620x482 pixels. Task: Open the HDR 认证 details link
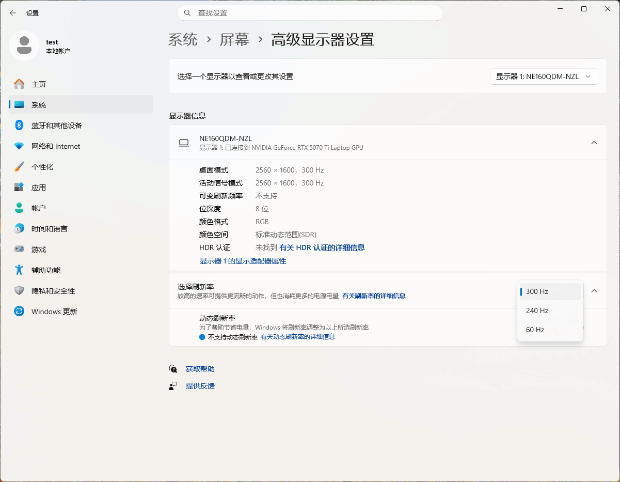pyautogui.click(x=322, y=248)
